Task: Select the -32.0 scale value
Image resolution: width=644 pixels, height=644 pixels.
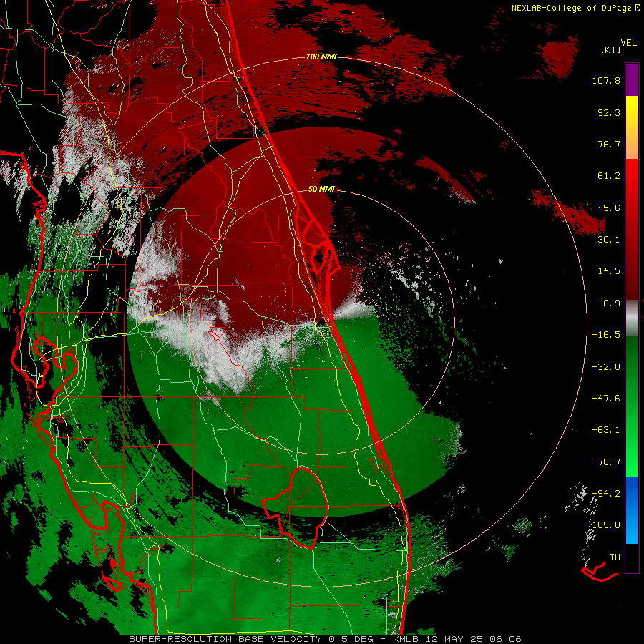Action: (x=606, y=367)
